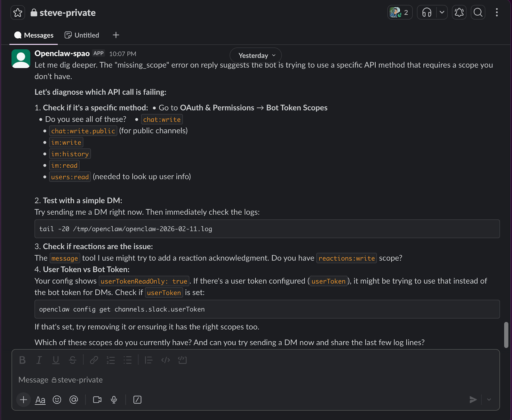Open the Untitled canvas tab
Screen dimensions: 512x420
pos(82,35)
